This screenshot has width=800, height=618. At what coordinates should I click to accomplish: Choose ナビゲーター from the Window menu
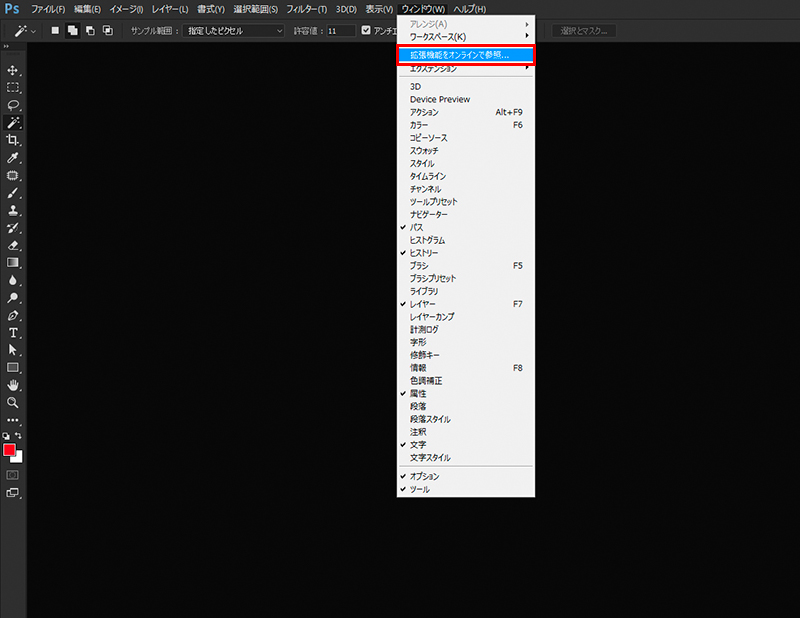[466, 214]
